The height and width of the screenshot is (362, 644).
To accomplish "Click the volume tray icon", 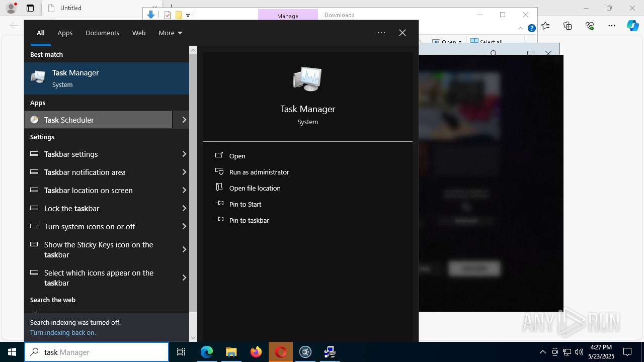I will click(579, 352).
